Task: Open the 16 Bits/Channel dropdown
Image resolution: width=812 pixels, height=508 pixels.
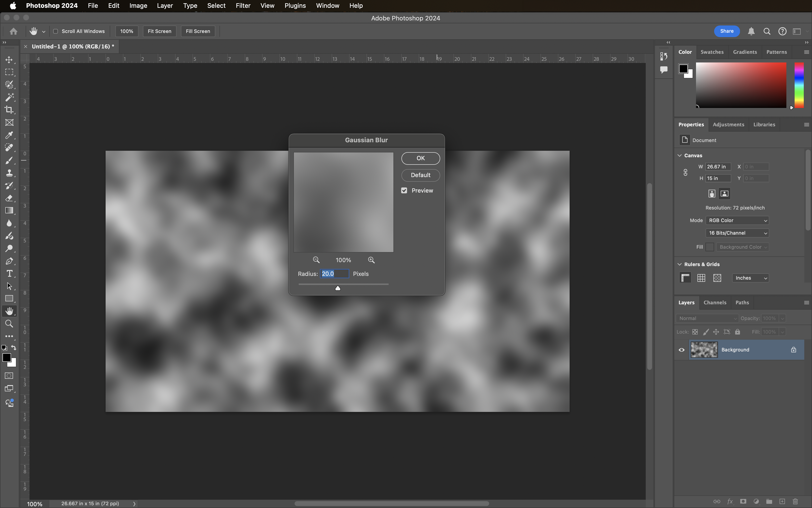Action: [737, 233]
